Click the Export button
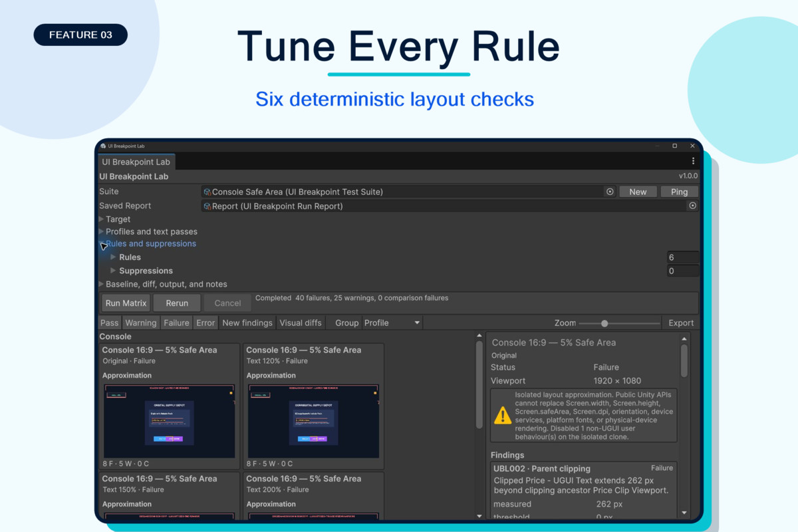Screen dimensions: 798x532 tap(681, 323)
